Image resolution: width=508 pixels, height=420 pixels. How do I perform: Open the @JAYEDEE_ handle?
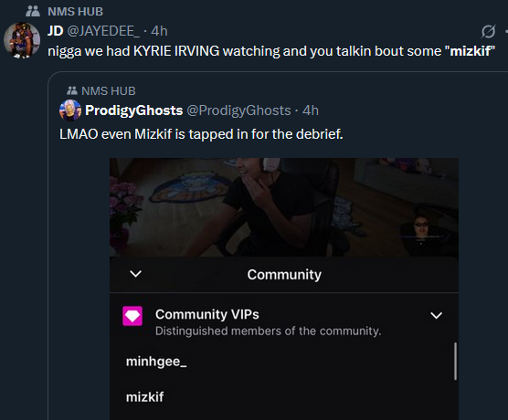pos(103,31)
